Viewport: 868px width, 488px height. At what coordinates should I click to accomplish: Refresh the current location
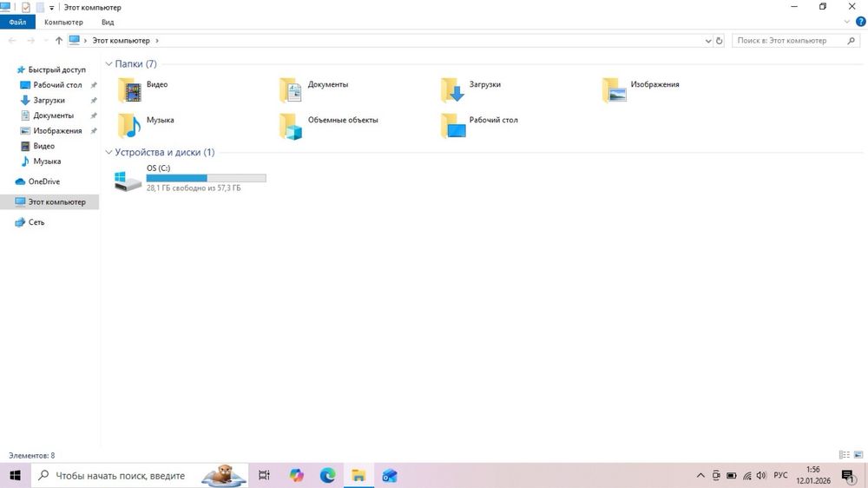pyautogui.click(x=719, y=41)
